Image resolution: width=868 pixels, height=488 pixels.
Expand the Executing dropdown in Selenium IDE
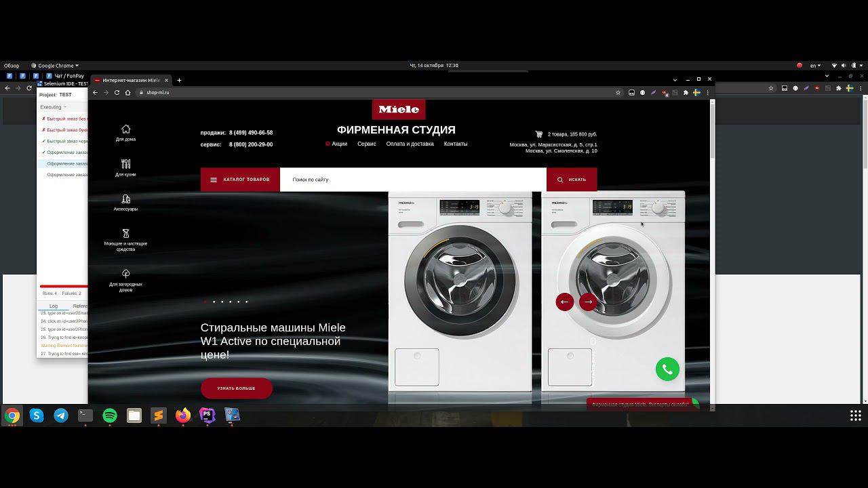tap(54, 107)
